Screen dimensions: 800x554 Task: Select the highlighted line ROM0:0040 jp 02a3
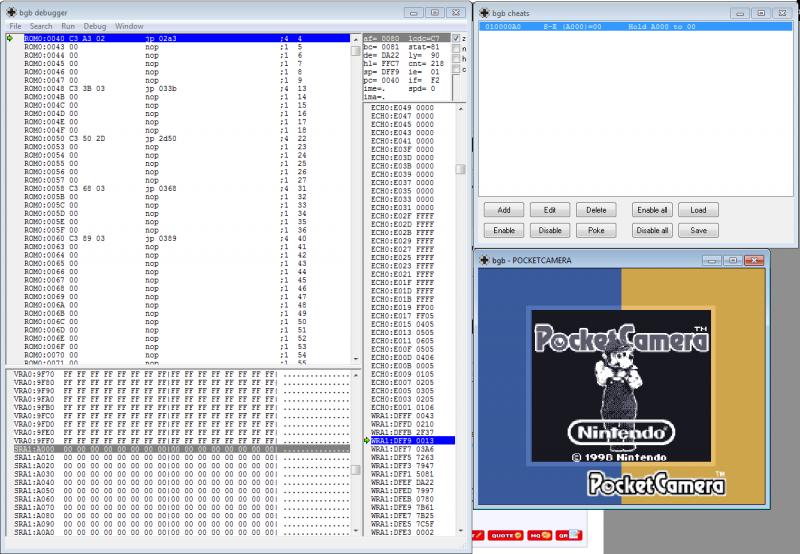tap(187, 38)
